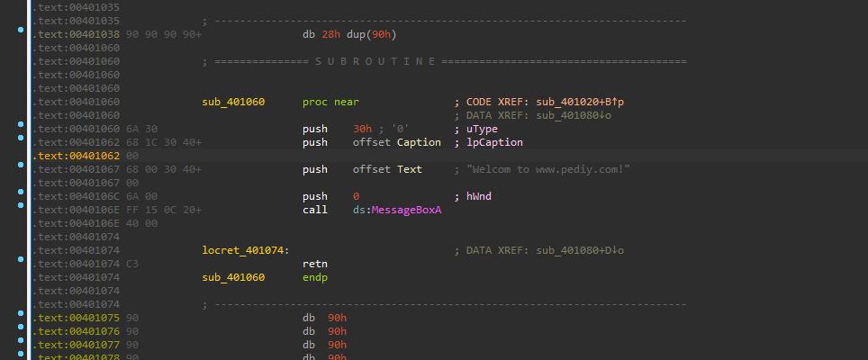
Task: Follow DATA XREF sub_401080+D after locret
Action: pyautogui.click(x=575, y=250)
